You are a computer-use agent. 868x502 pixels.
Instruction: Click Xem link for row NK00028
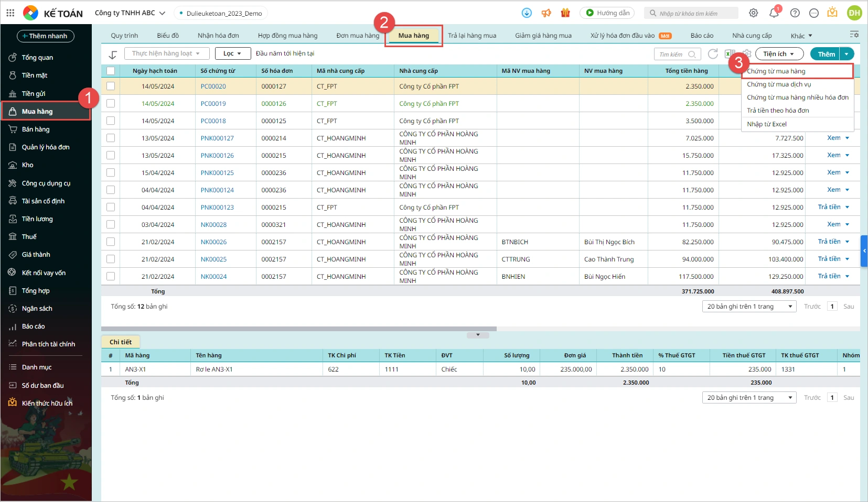[833, 224]
